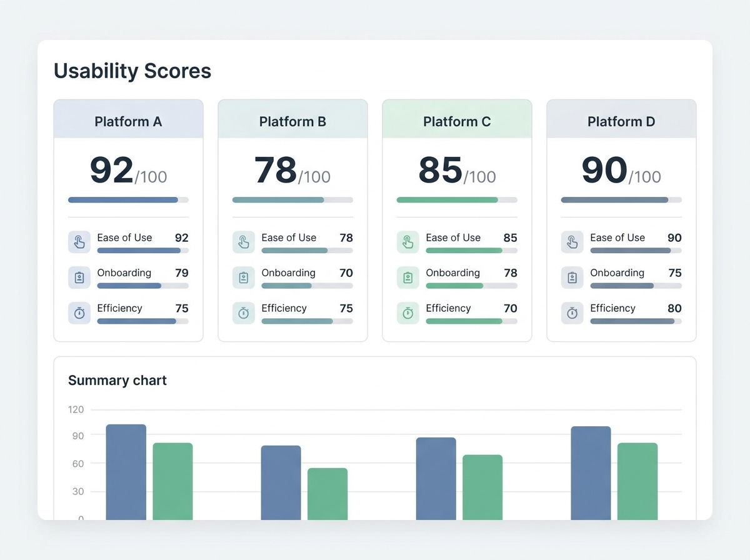Screen dimensions: 750x560
Task: Click the Onboarding icon on Platform C
Action: pos(408,277)
